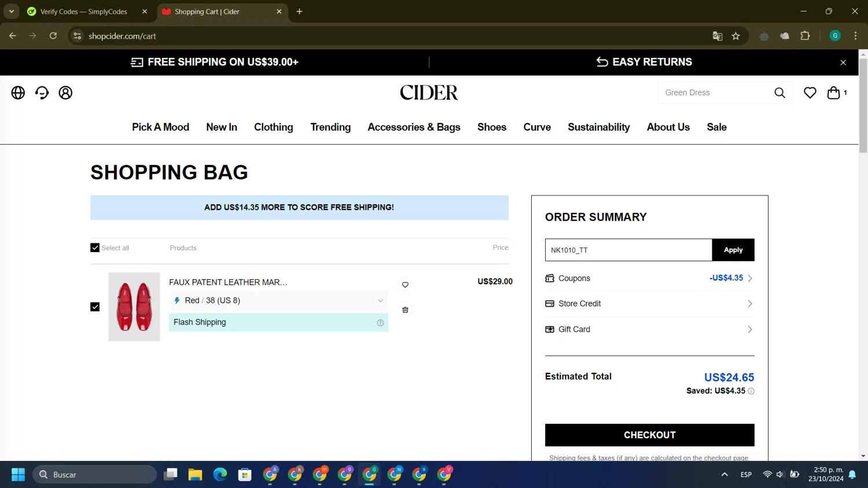Open ESP language indicator in tray
Screen dimensions: 868x488
(746, 475)
